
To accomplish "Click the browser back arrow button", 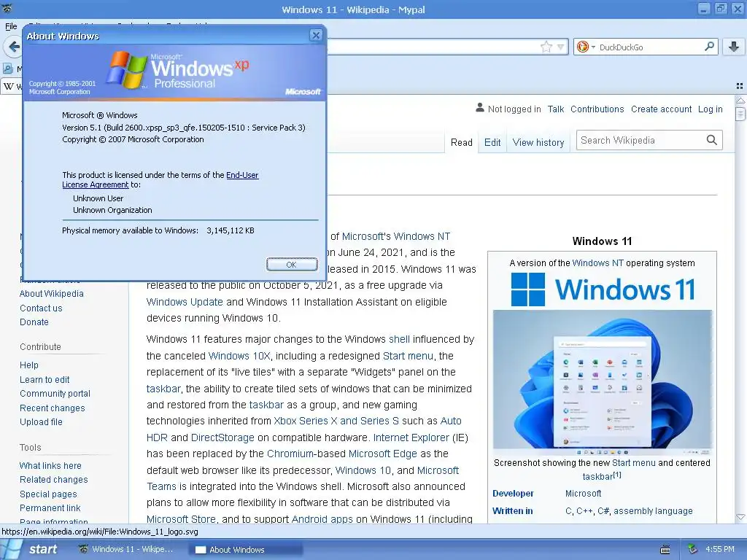I will pos(13,47).
